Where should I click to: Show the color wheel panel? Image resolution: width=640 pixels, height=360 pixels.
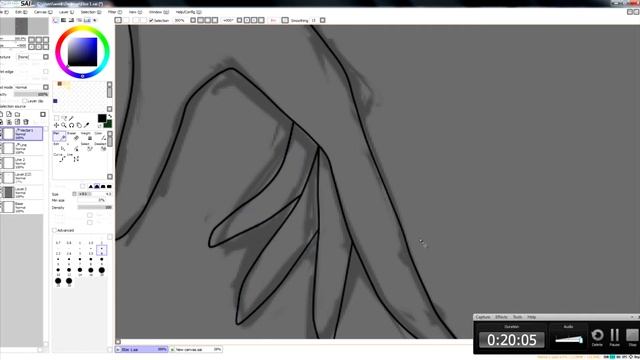(x=56, y=20)
